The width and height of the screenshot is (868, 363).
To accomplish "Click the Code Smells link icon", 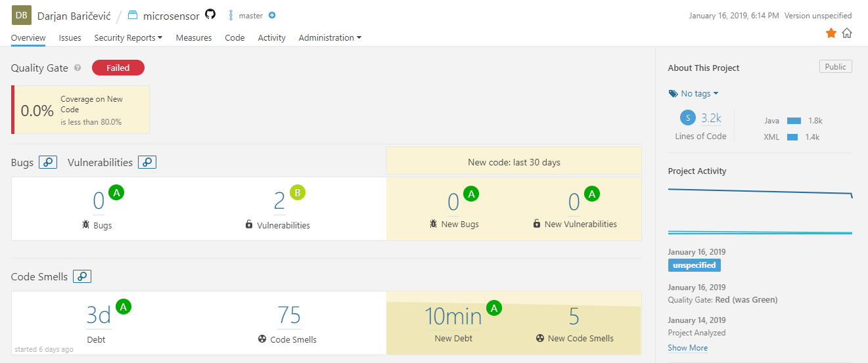I will pos(82,276).
